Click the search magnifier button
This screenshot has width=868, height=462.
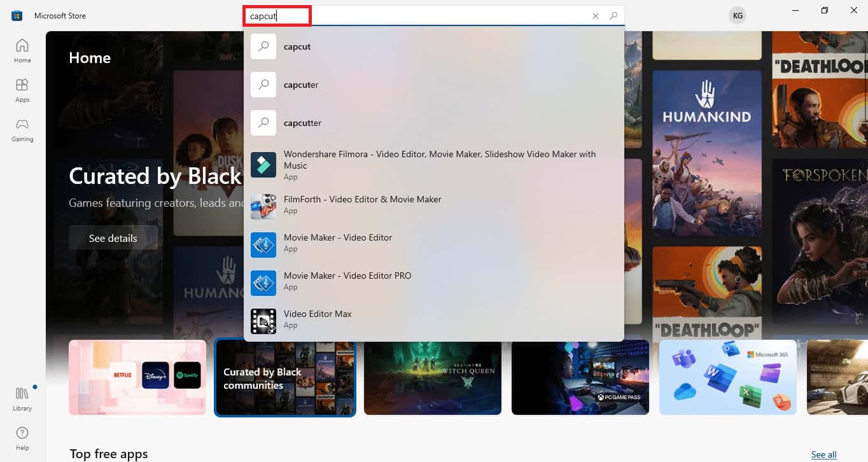pyautogui.click(x=613, y=16)
